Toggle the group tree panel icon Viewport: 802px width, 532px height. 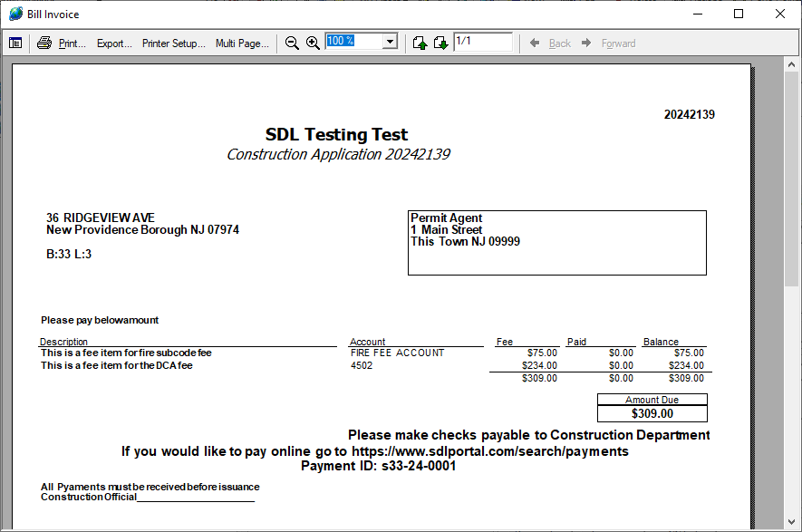15,44
